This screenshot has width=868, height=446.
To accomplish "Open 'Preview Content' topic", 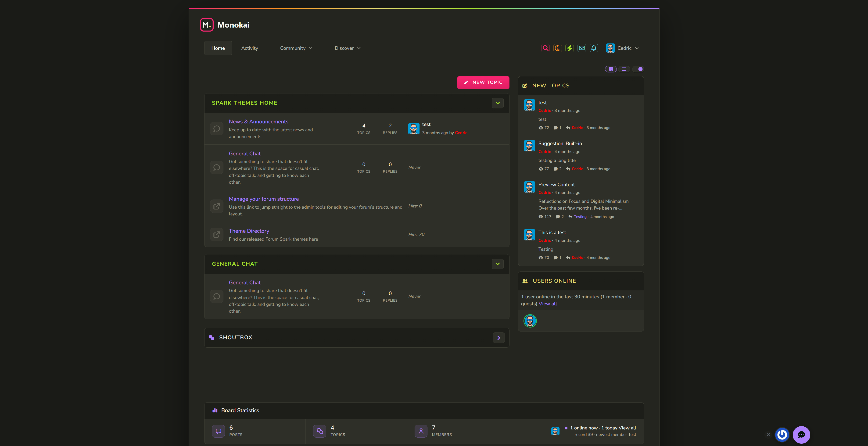I will (x=556, y=185).
